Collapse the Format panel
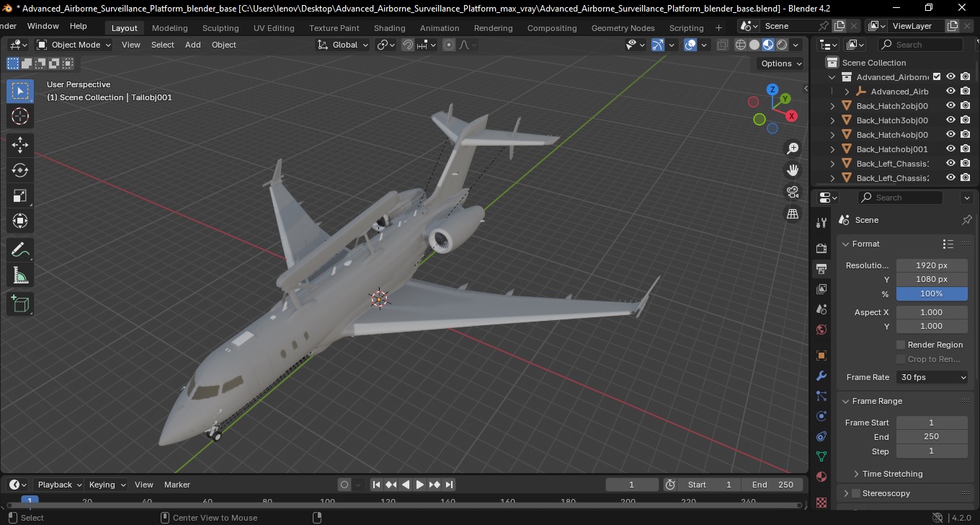 846,244
